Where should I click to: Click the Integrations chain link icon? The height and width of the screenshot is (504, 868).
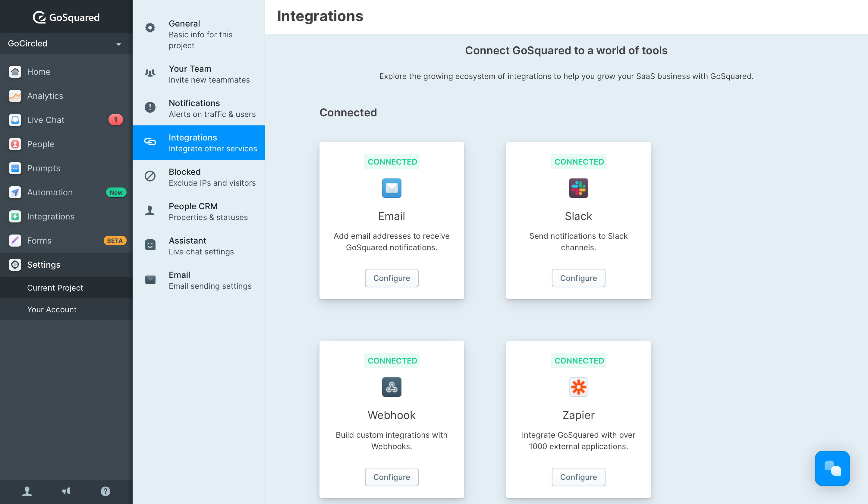coord(150,142)
